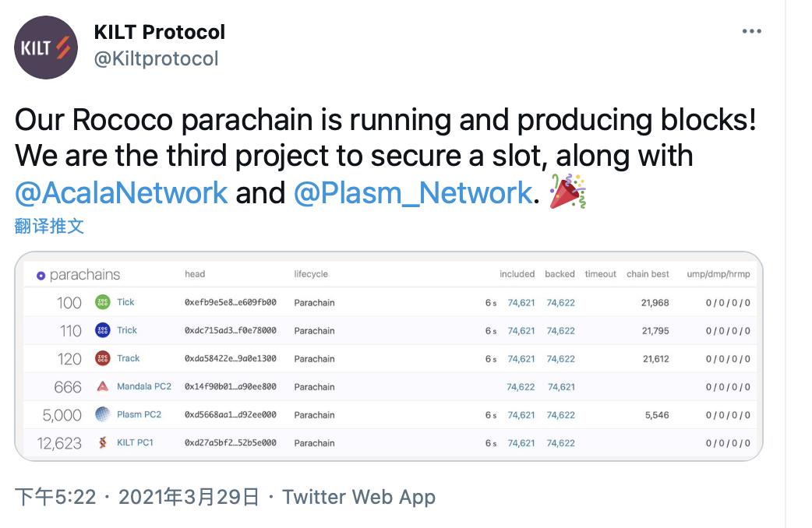812x528 pixels.
Task: Click the Track parachain red icon
Action: (102, 358)
